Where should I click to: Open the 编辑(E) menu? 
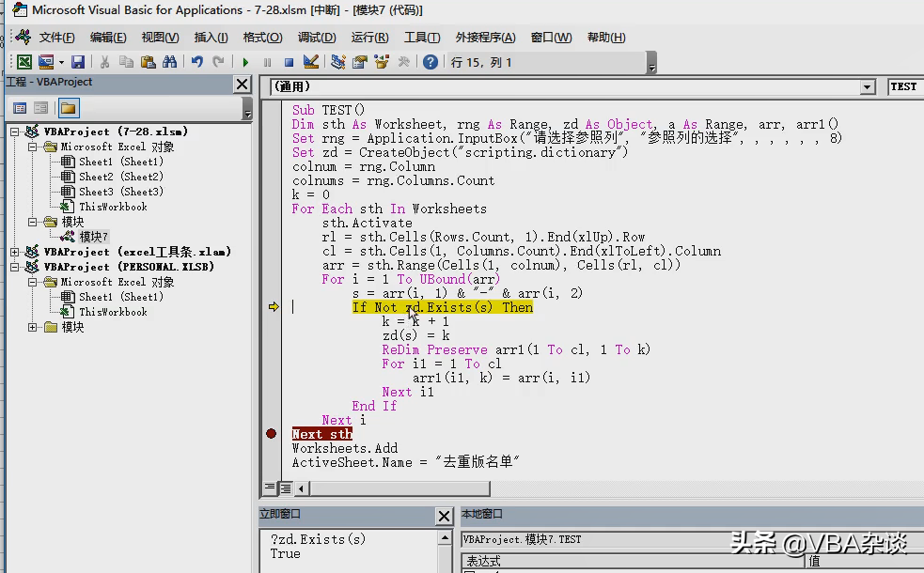click(x=108, y=37)
